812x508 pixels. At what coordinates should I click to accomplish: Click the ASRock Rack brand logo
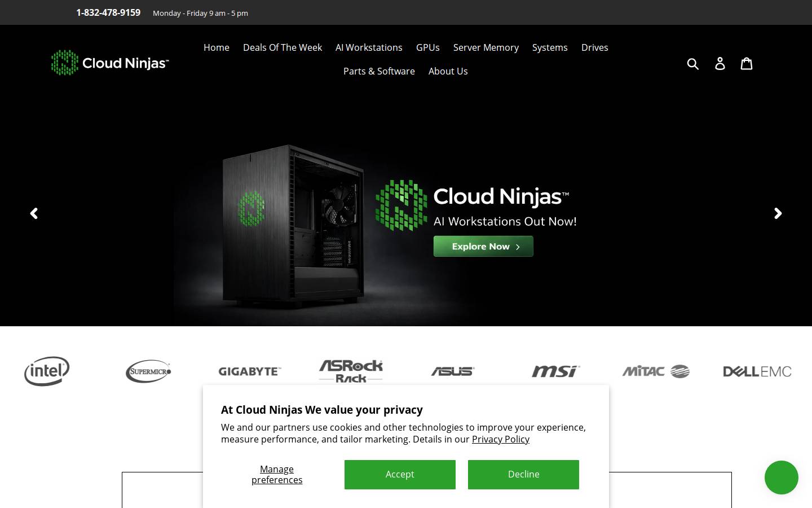(x=351, y=371)
